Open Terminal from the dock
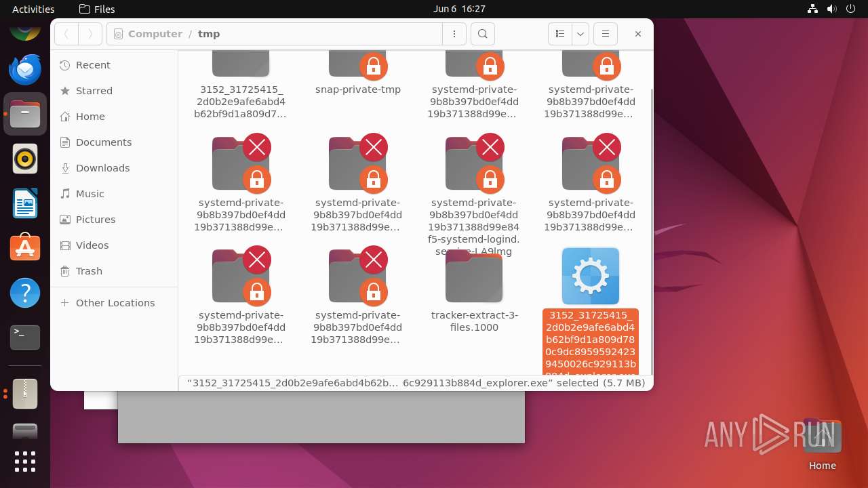This screenshot has height=488, width=868. coord(25,338)
